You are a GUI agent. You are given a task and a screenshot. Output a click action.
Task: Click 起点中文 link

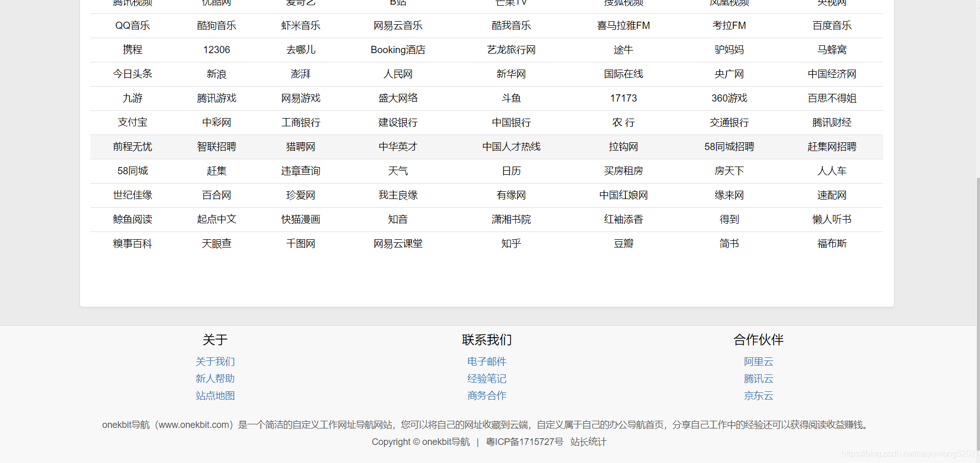[217, 220]
